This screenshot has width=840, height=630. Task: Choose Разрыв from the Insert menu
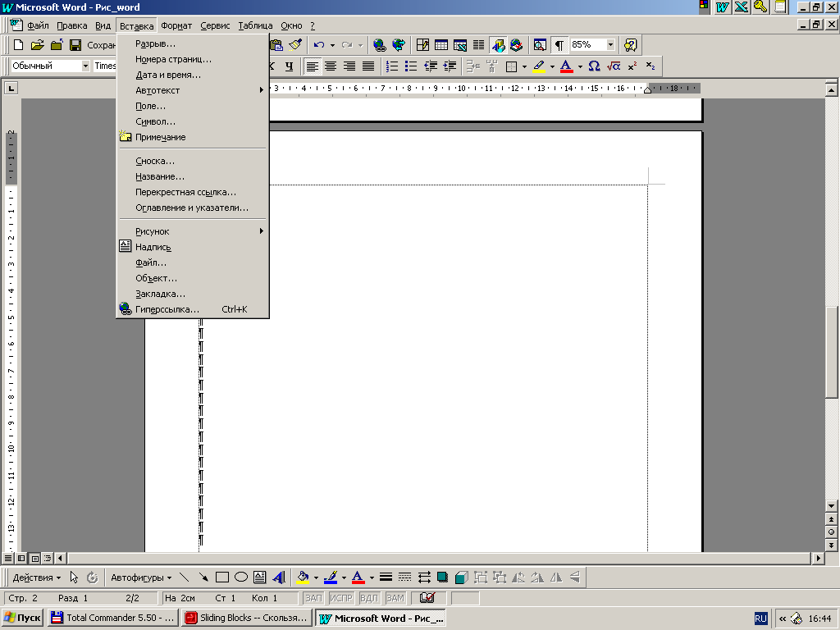tap(192, 43)
